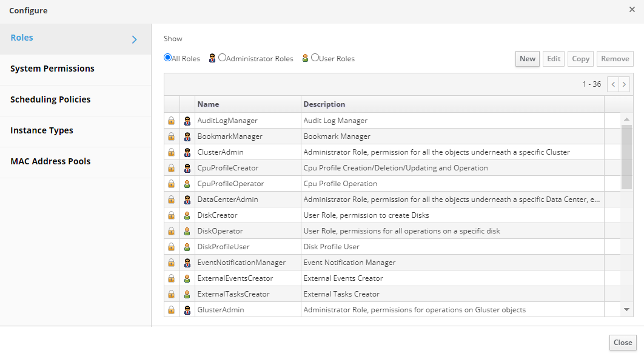This screenshot has width=644, height=359.
Task: Click the admin role icon beside DataCenterAdmin
Action: tap(187, 200)
